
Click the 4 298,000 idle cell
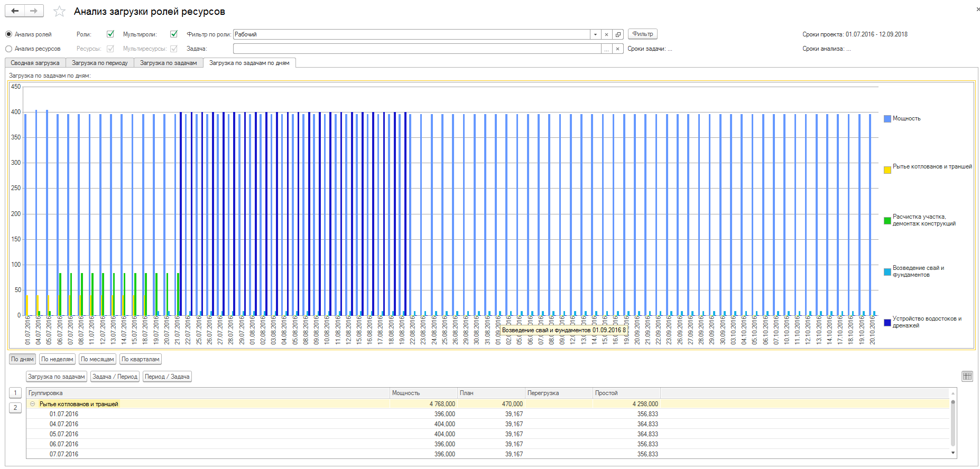[x=626, y=404]
